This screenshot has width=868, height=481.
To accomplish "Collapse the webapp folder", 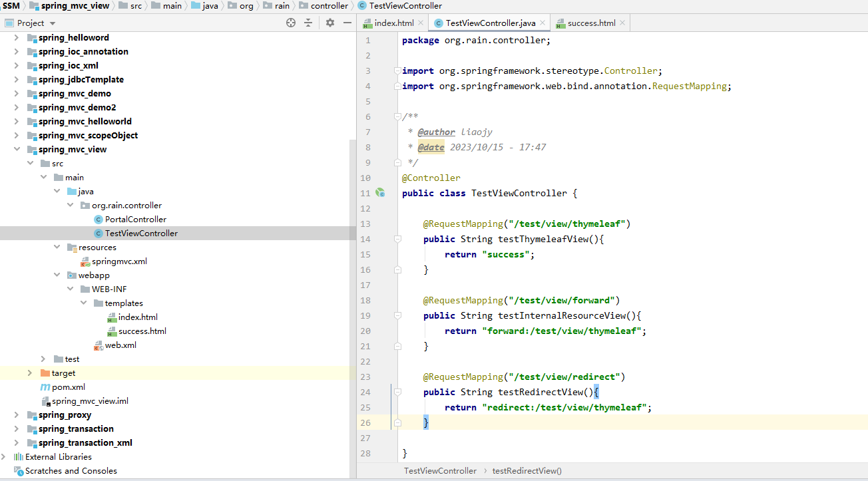I will click(57, 275).
